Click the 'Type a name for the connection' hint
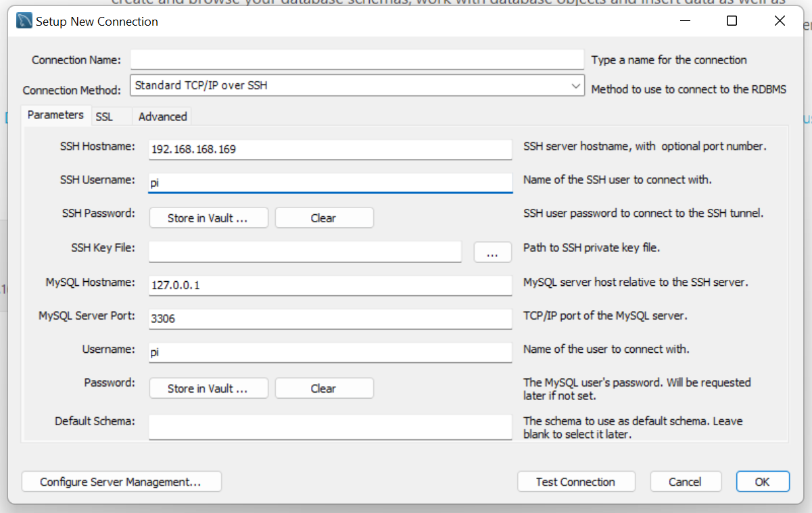The image size is (812, 513). pos(669,60)
